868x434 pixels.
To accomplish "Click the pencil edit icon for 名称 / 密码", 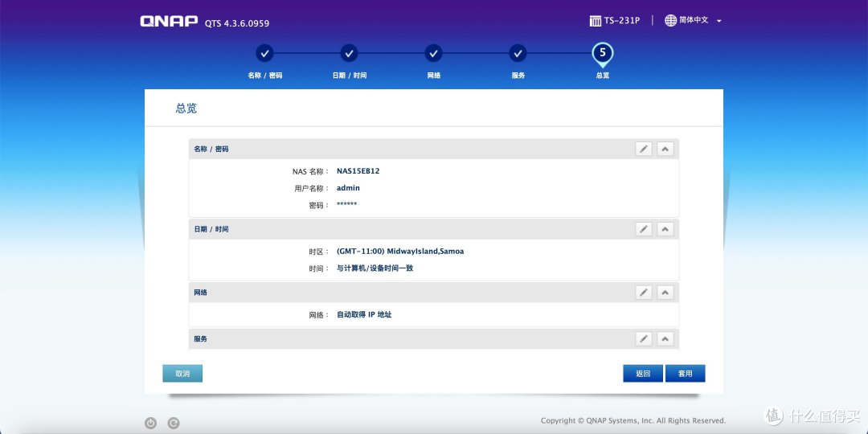I will point(643,149).
